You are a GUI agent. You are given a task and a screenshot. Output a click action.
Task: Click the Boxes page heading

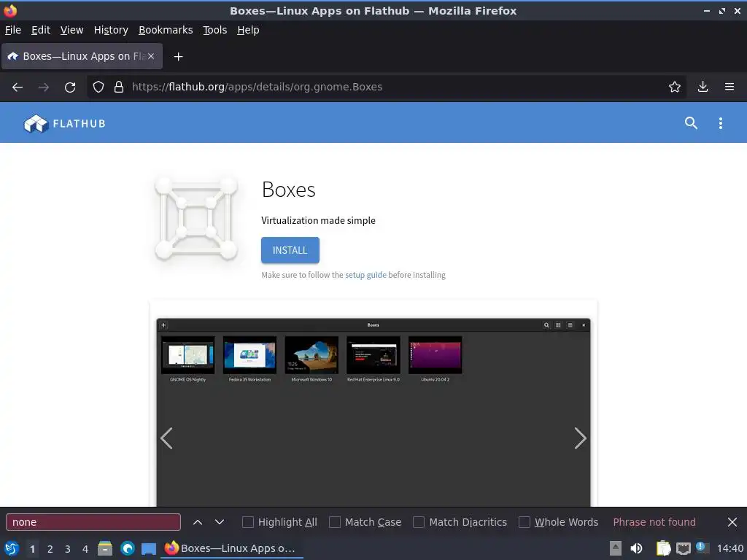(x=289, y=190)
